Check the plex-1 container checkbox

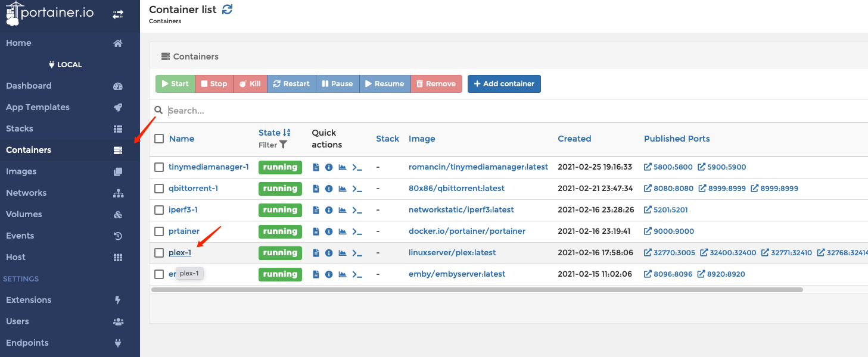pos(159,253)
